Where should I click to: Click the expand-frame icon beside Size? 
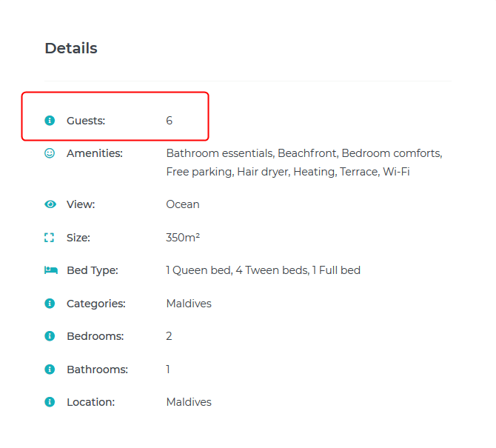point(50,238)
